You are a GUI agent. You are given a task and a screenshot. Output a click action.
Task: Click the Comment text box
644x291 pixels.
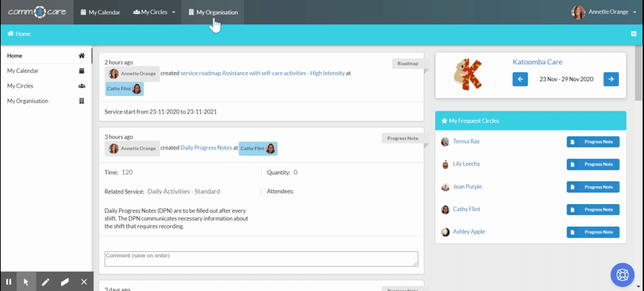pyautogui.click(x=261, y=259)
